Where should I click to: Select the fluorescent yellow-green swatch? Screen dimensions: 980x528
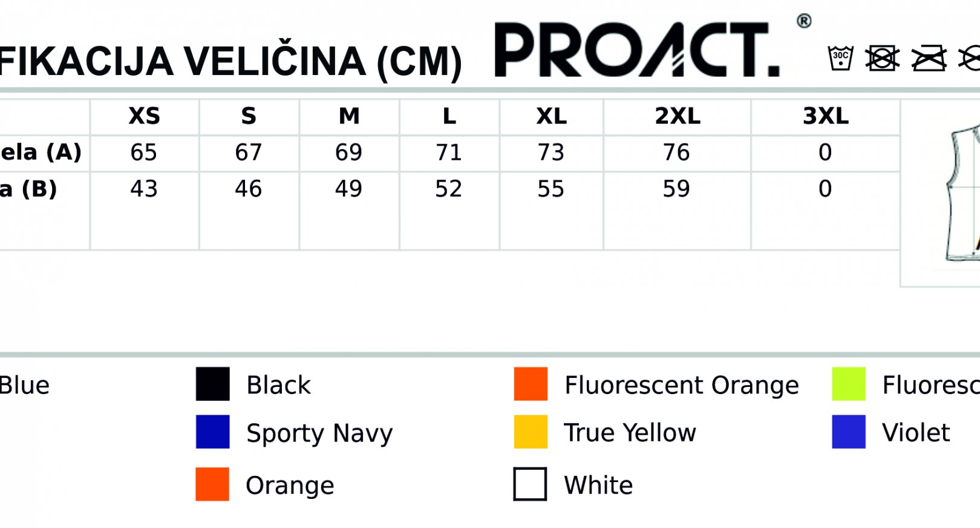tap(849, 384)
